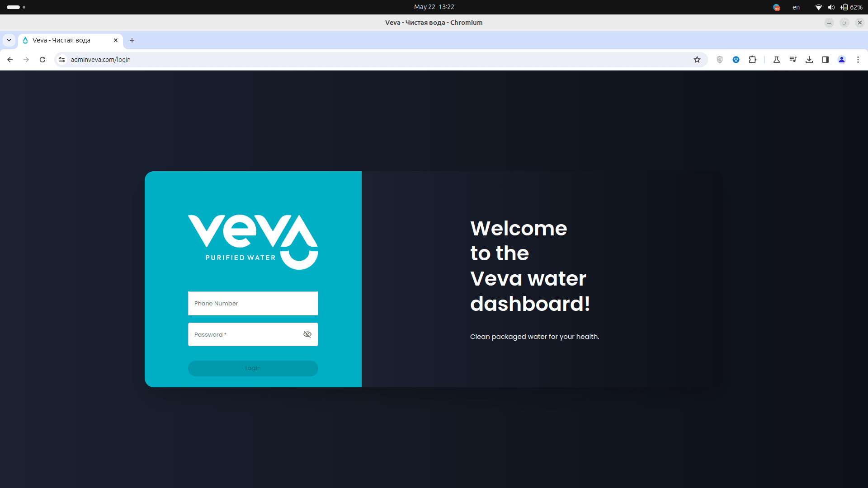Click the Phone Number input field
Viewport: 868px width, 488px height.
click(253, 303)
